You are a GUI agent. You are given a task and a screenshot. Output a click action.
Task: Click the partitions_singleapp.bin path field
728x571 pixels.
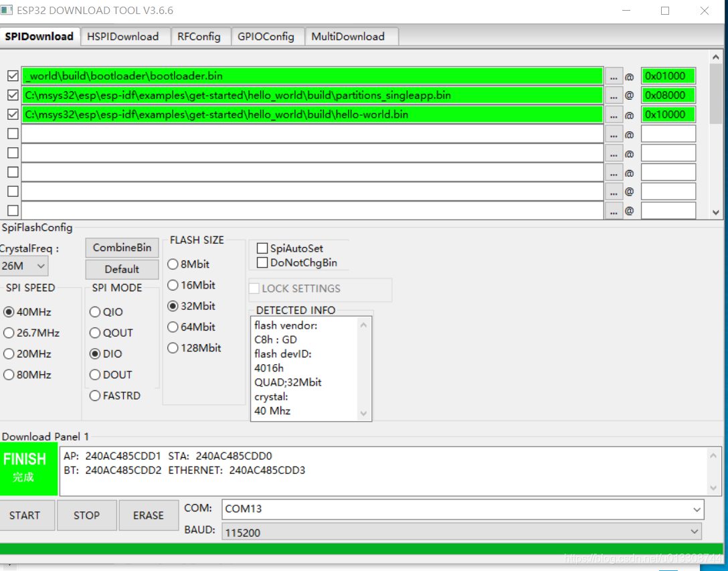(x=312, y=95)
